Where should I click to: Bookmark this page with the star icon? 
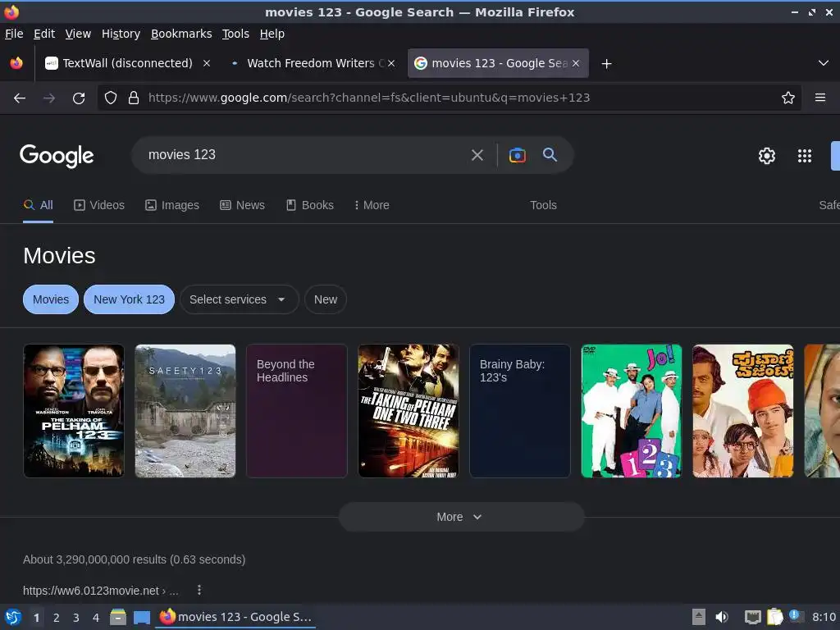click(x=788, y=98)
